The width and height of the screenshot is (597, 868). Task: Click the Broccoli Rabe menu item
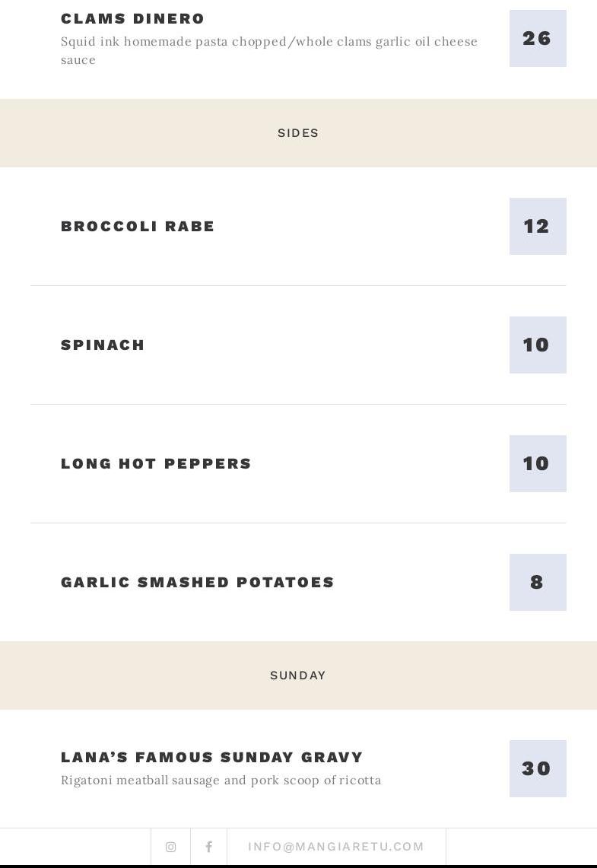(138, 227)
